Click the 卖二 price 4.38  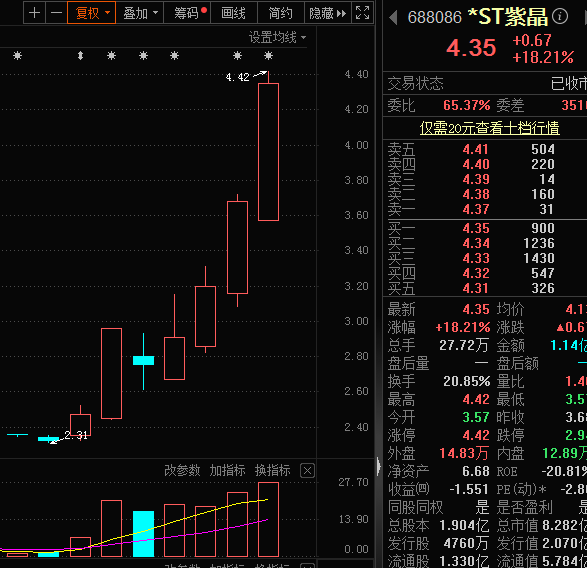[x=475, y=194]
